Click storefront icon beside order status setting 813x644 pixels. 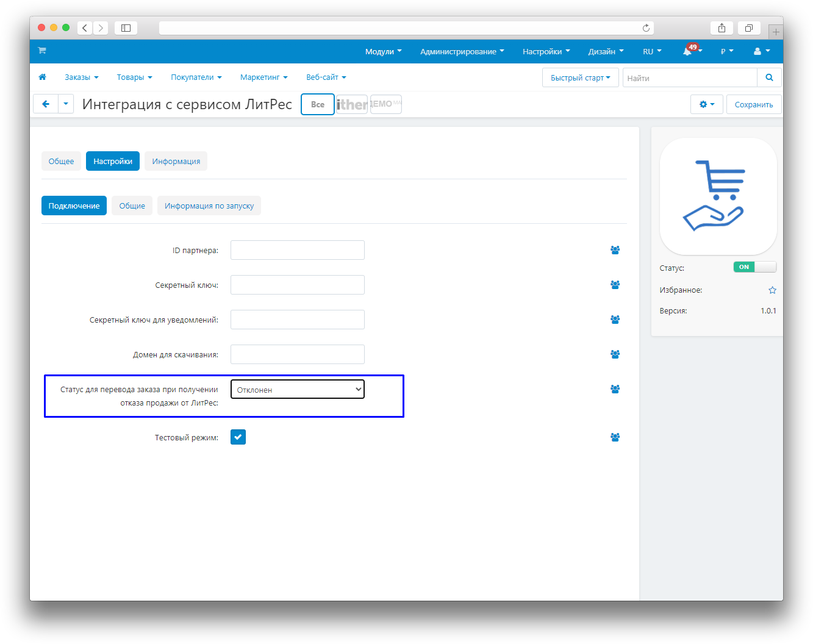(615, 389)
